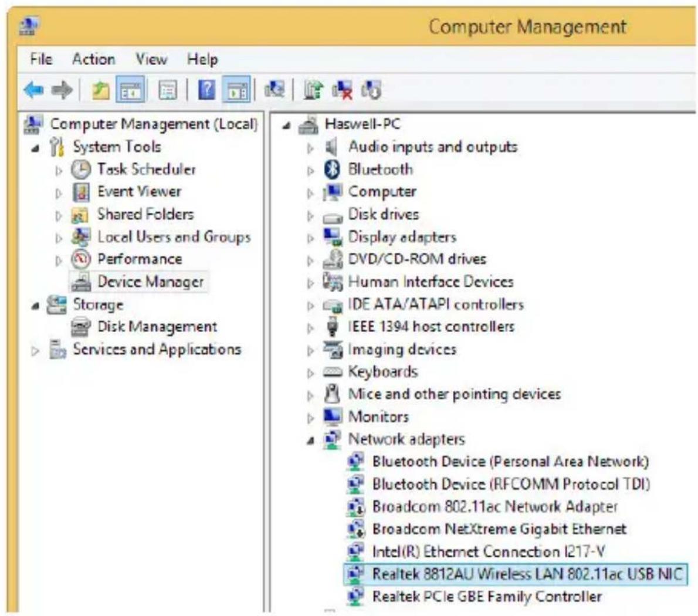Click the Imaging devices icon

click(x=333, y=350)
